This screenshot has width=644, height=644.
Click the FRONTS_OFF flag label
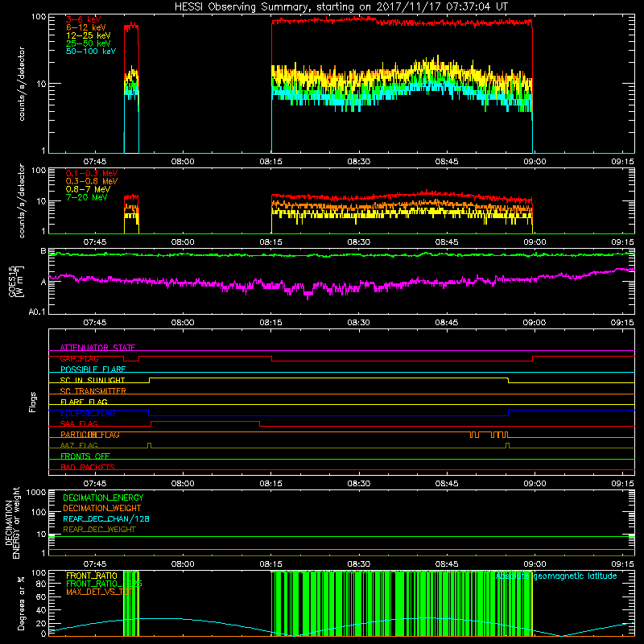85,456
